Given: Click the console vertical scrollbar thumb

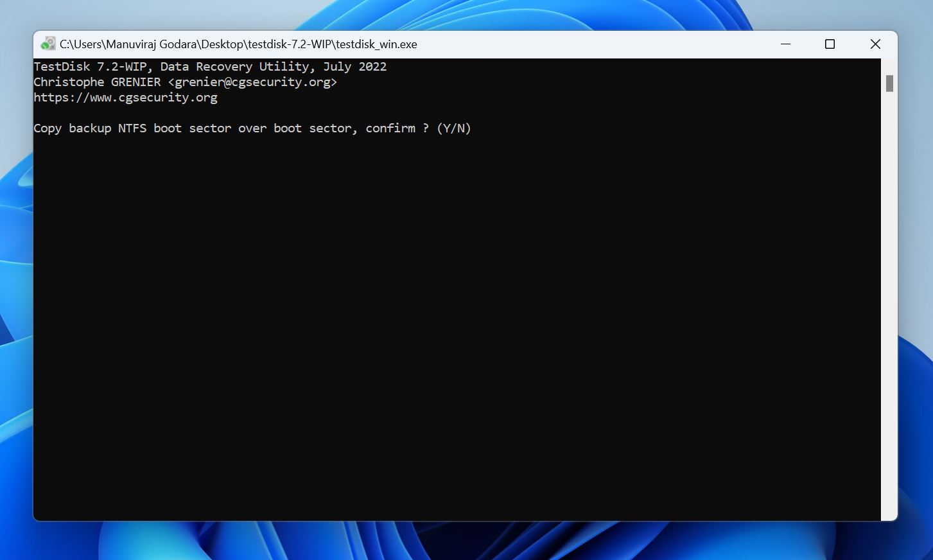Looking at the screenshot, I should pyautogui.click(x=889, y=83).
